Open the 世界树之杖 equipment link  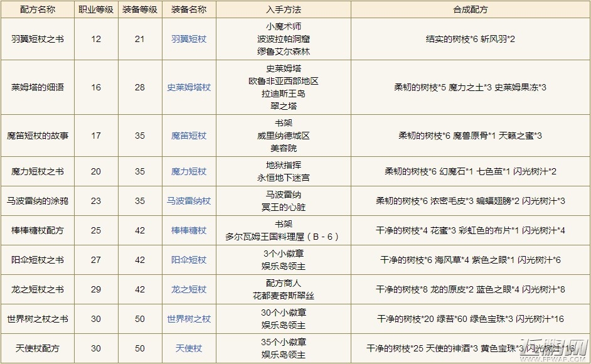(189, 319)
